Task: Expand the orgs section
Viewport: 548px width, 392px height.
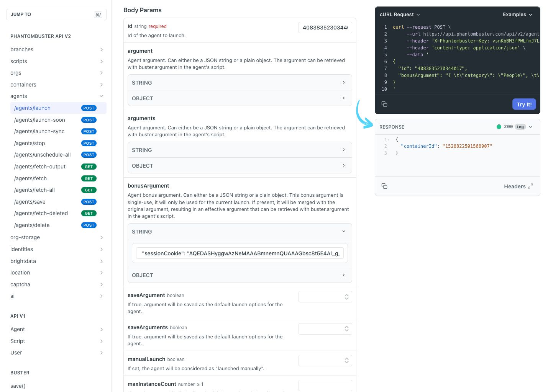Action: [56, 73]
